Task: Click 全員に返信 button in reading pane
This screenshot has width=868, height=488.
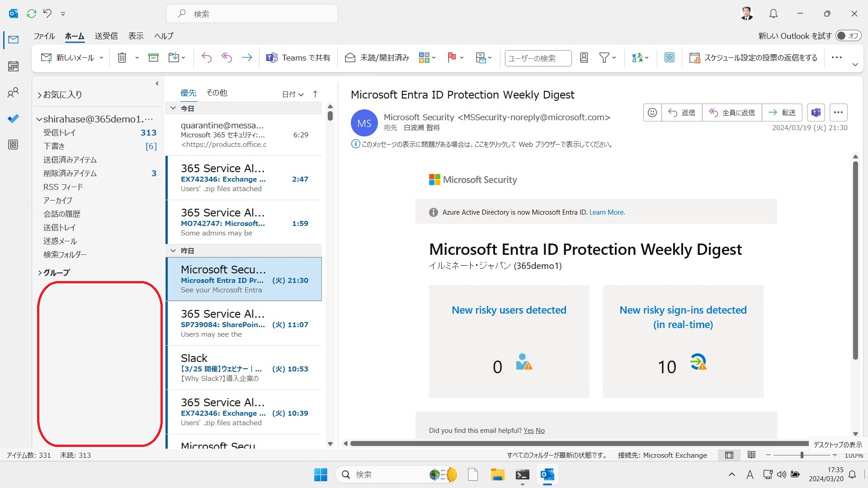Action: pos(732,113)
